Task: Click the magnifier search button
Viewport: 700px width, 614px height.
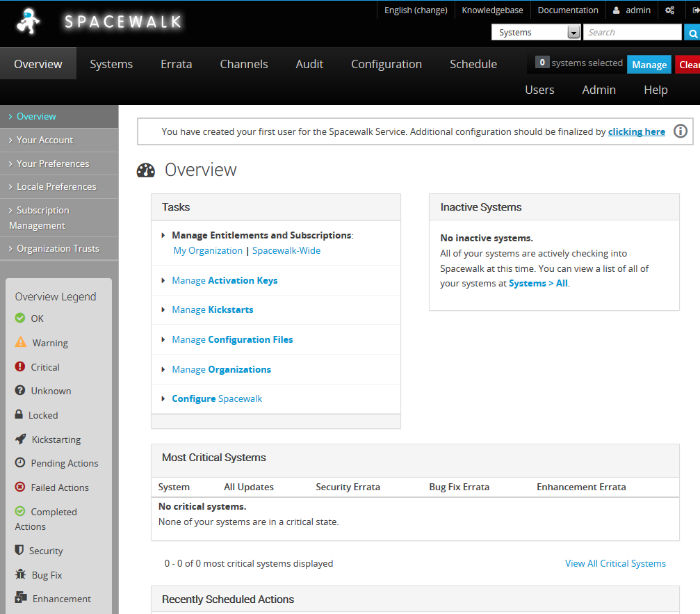Action: (x=692, y=33)
